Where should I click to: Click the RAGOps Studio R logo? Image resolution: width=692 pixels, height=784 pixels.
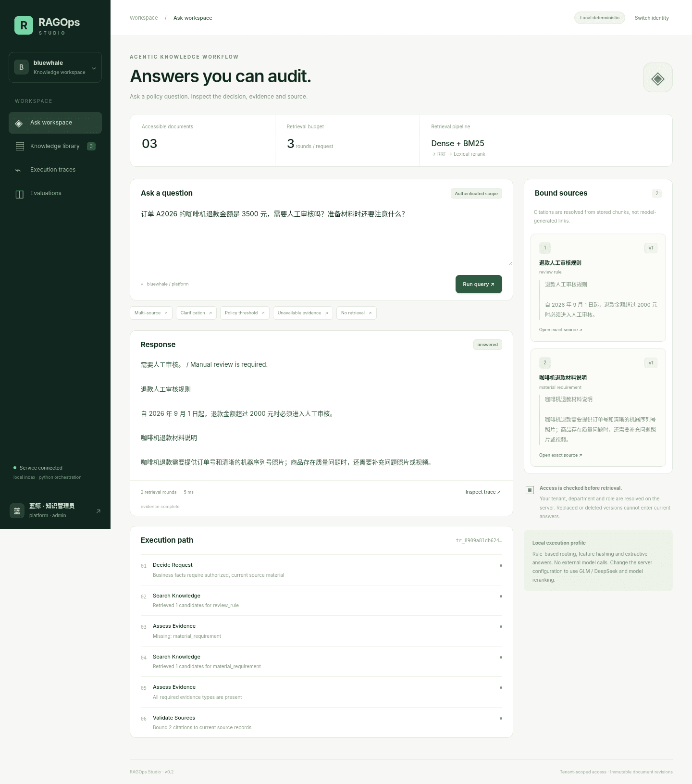coord(24,25)
